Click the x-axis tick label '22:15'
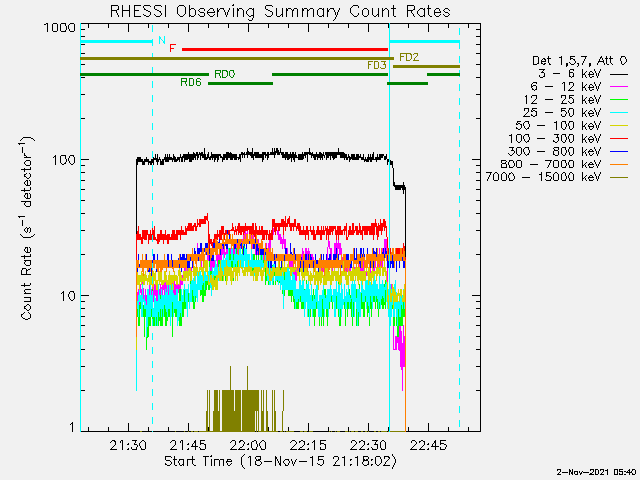Screen dimensions: 640x480 tap(308, 445)
